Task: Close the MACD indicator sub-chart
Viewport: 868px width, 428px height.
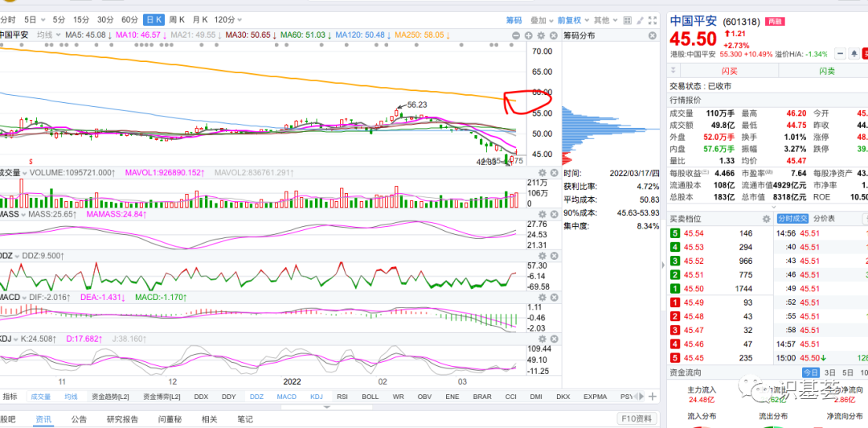Action: click(x=554, y=298)
